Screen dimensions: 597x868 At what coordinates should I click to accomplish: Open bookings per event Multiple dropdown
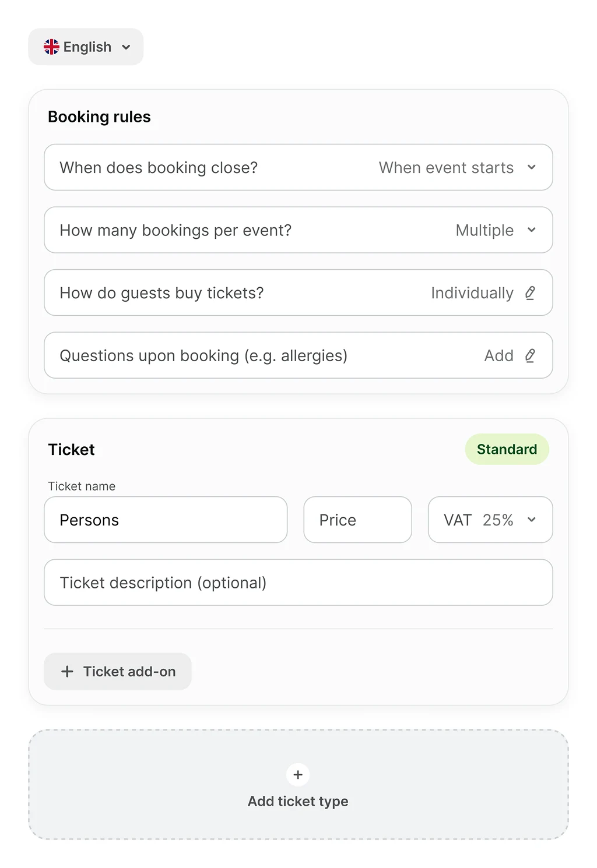tap(298, 230)
